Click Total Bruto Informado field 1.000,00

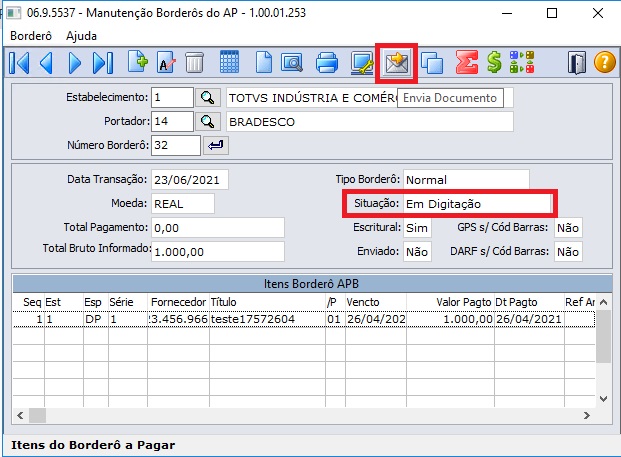tap(218, 251)
